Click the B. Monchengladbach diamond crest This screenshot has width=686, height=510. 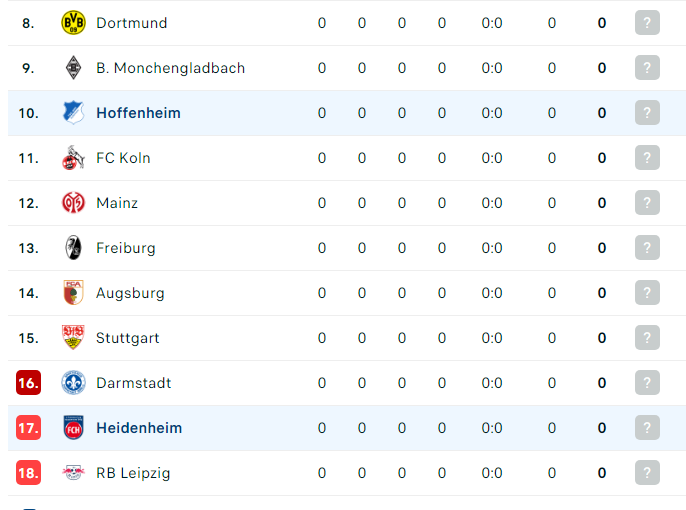click(x=73, y=68)
